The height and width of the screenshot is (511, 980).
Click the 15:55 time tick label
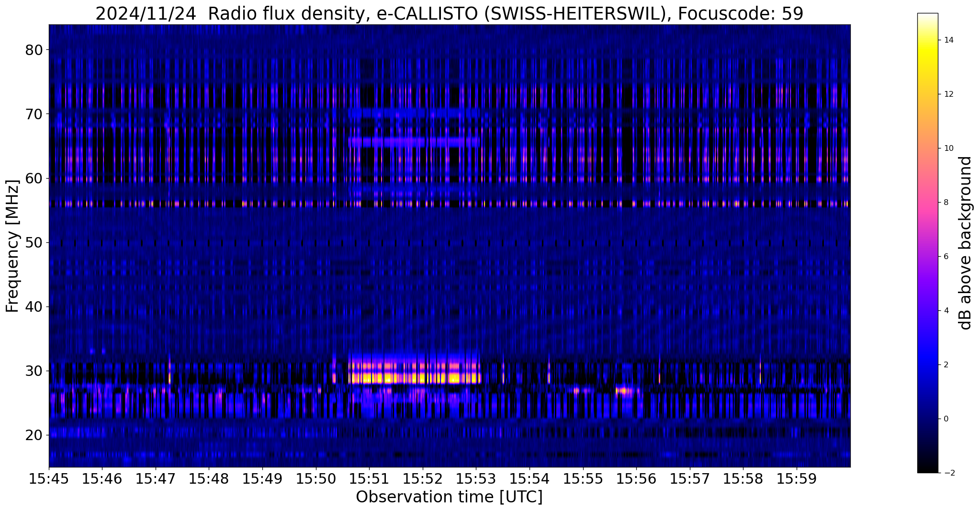583,478
